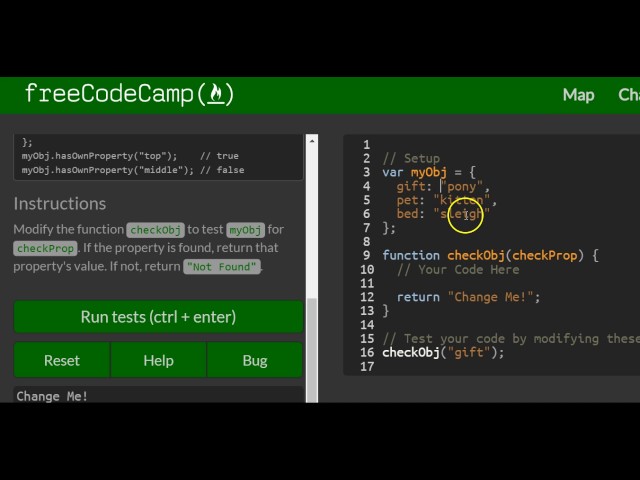Image resolution: width=640 pixels, height=480 pixels.
Task: Click the 'myObj' inline code tag
Action: coord(245,230)
